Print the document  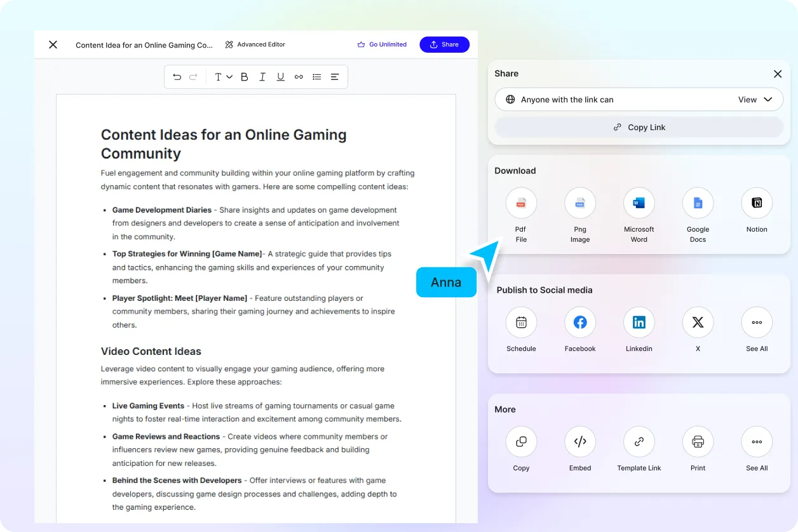[x=698, y=442]
